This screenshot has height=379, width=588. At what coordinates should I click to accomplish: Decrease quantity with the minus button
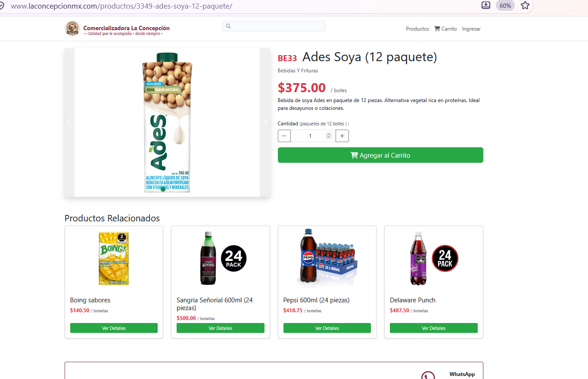[x=284, y=136]
